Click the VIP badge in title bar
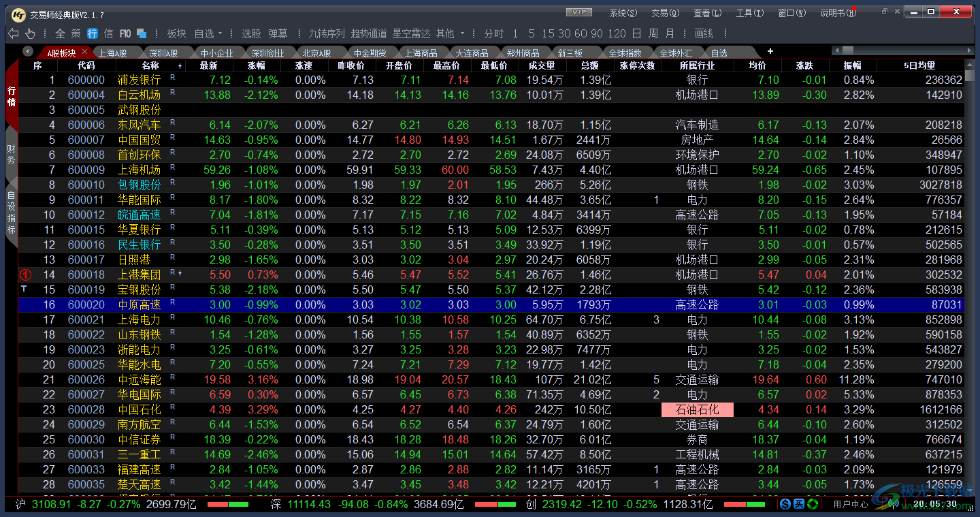Image resolution: width=980 pixels, height=517 pixels. point(579,12)
